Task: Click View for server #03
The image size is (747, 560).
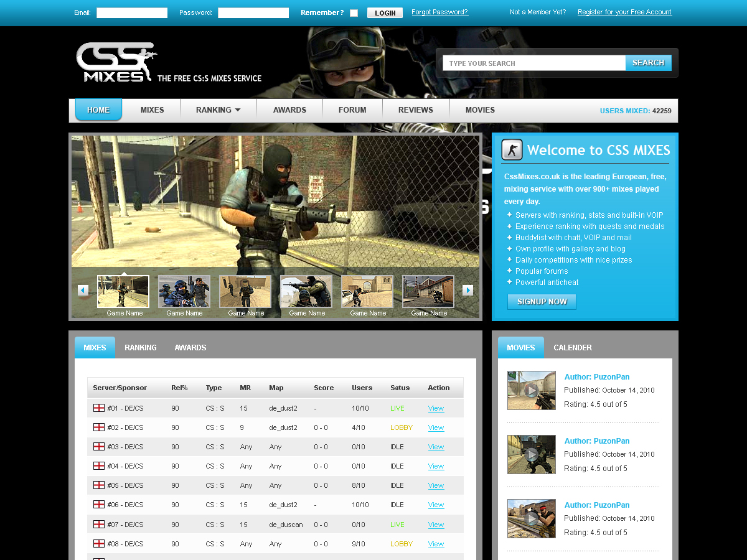Action: pos(436,447)
